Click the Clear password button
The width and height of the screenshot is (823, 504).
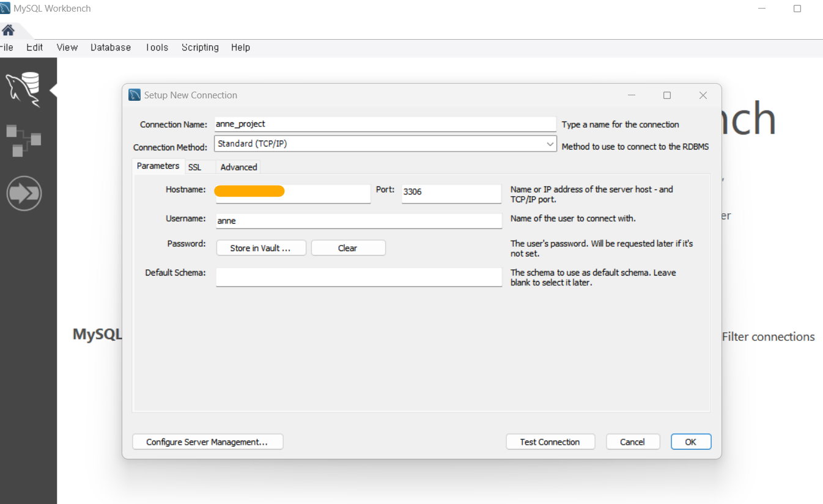coord(348,248)
